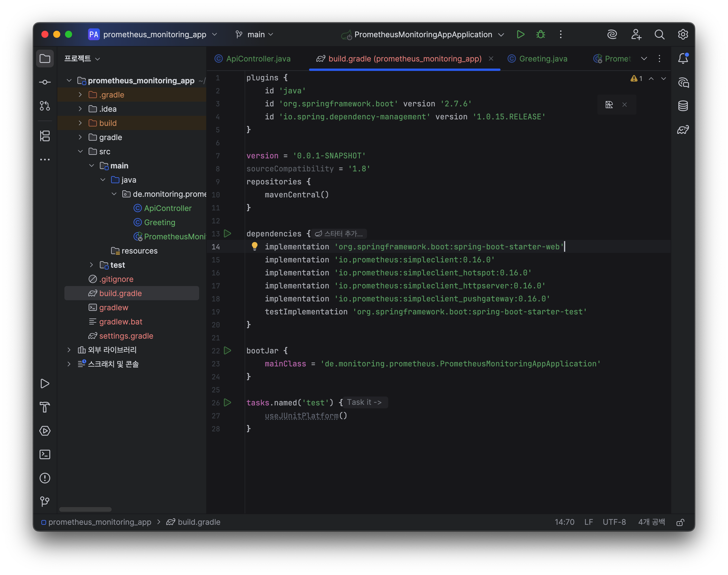Click the UTF-8 encoding in status bar
Viewport: 728px width, 575px height.
click(x=614, y=522)
